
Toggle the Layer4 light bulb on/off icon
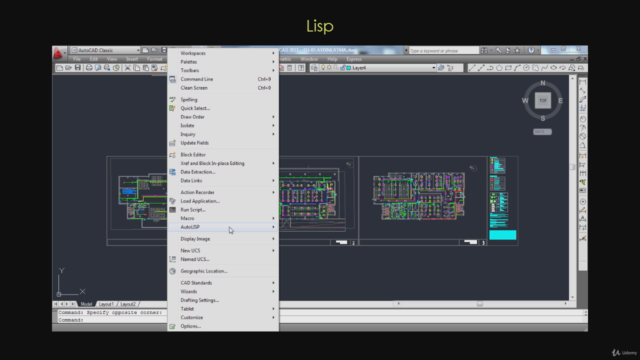pyautogui.click(x=323, y=68)
